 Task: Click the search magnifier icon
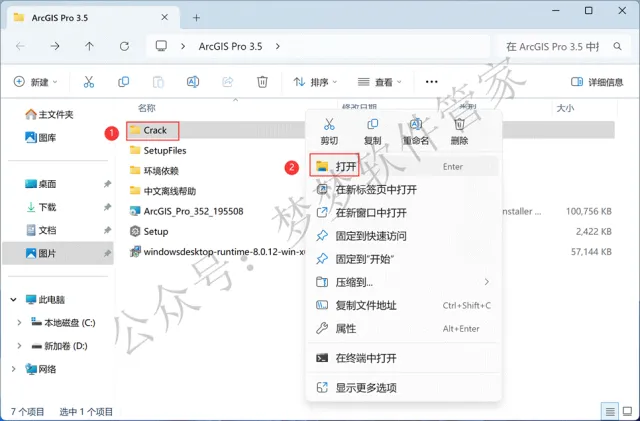[x=618, y=47]
